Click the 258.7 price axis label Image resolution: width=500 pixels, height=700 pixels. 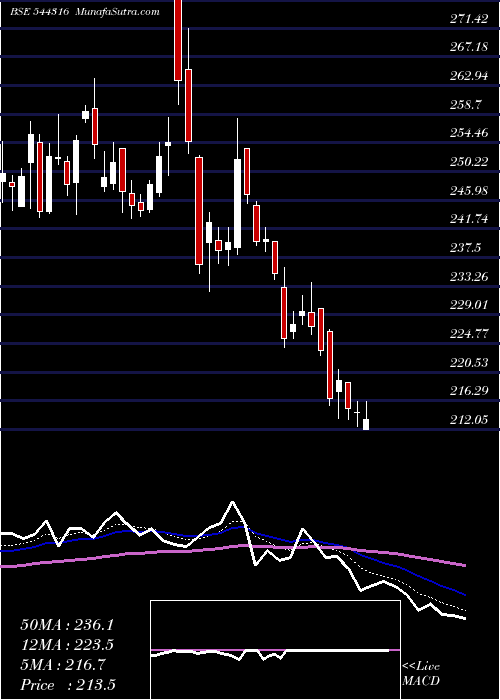(x=465, y=104)
